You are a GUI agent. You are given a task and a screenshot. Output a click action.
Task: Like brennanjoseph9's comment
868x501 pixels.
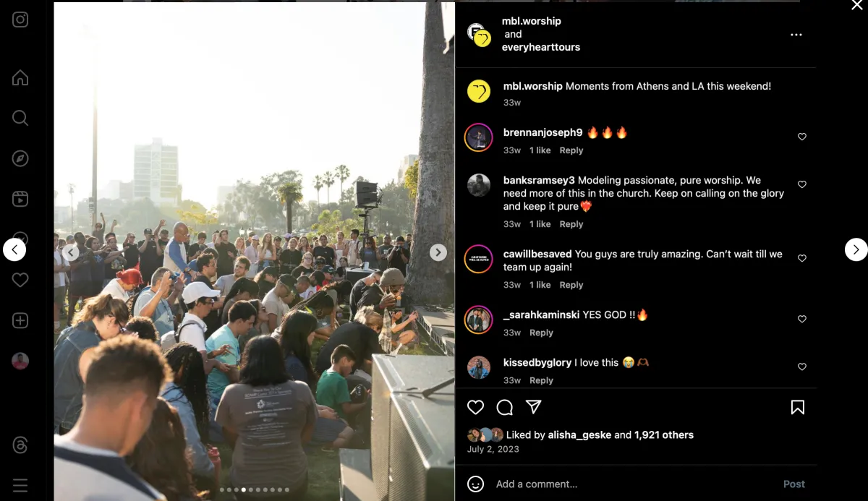(801, 137)
